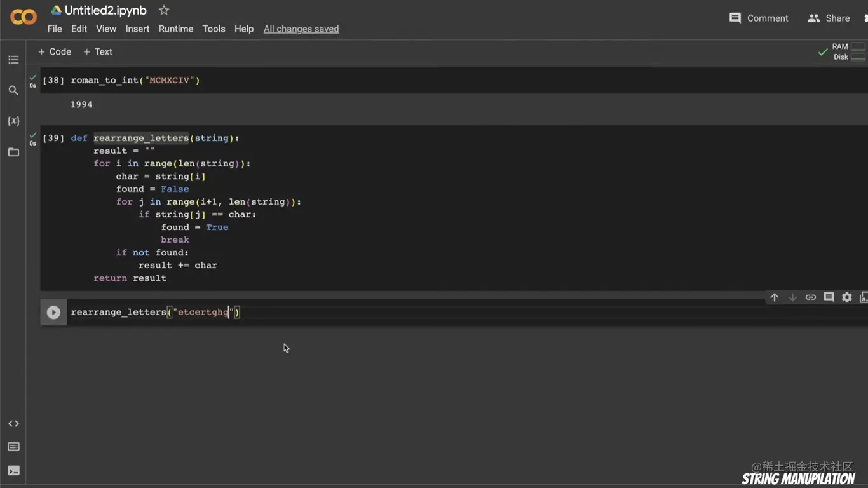Open the command palette icon

coord(13,447)
